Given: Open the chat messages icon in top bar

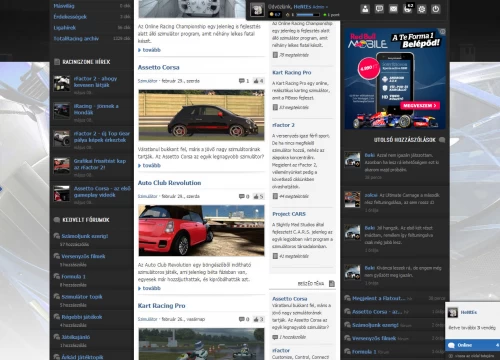Looking at the screenshot, I should coord(379,9).
